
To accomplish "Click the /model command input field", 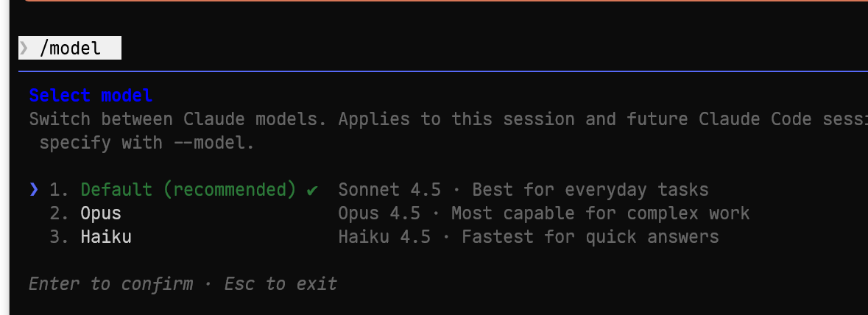I will 70,48.
